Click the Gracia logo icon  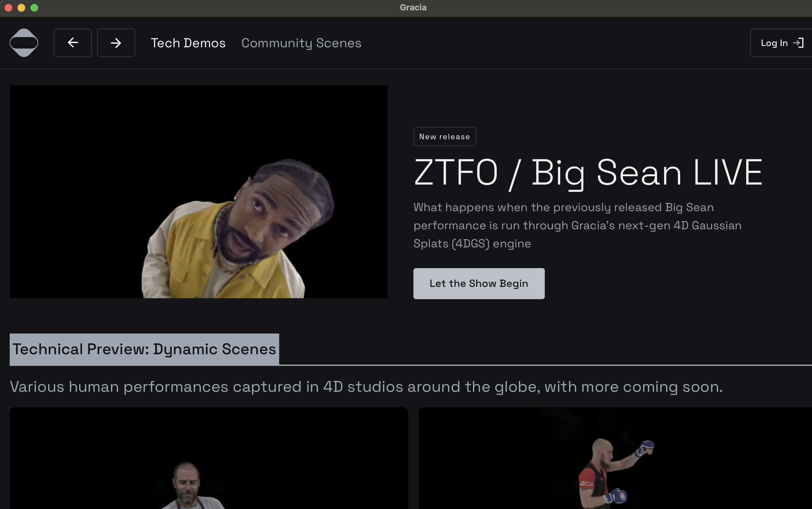(24, 43)
